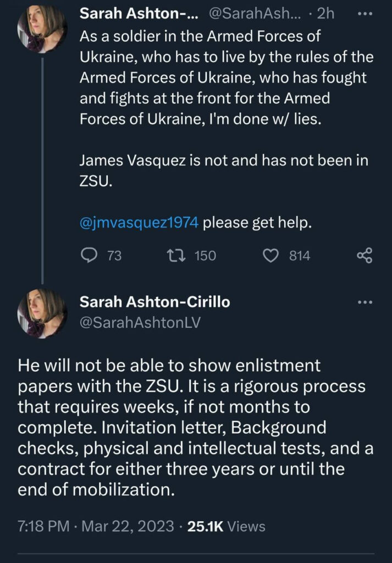Viewport: 392px width, 563px height.
Task: Click the 7:18 PM · Mar 22, 2023 timestamp
Action: 95,526
